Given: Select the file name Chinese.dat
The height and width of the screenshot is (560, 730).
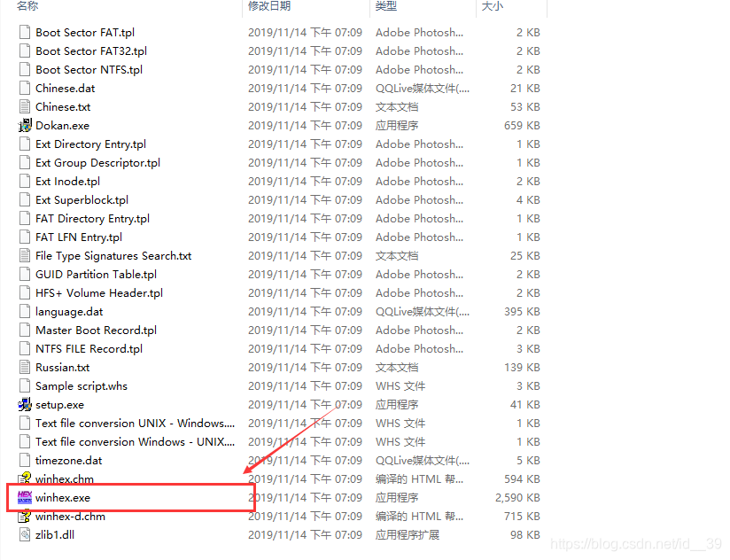Looking at the screenshot, I should click(66, 88).
